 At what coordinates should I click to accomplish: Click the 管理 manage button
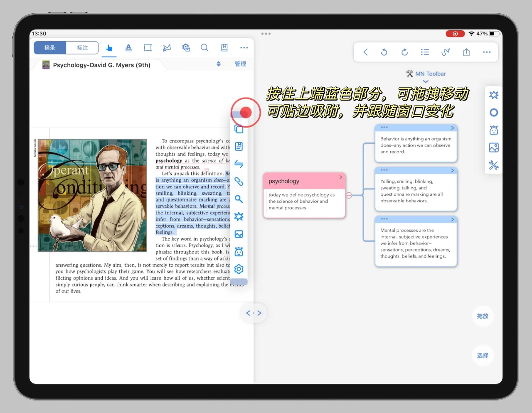tap(240, 64)
